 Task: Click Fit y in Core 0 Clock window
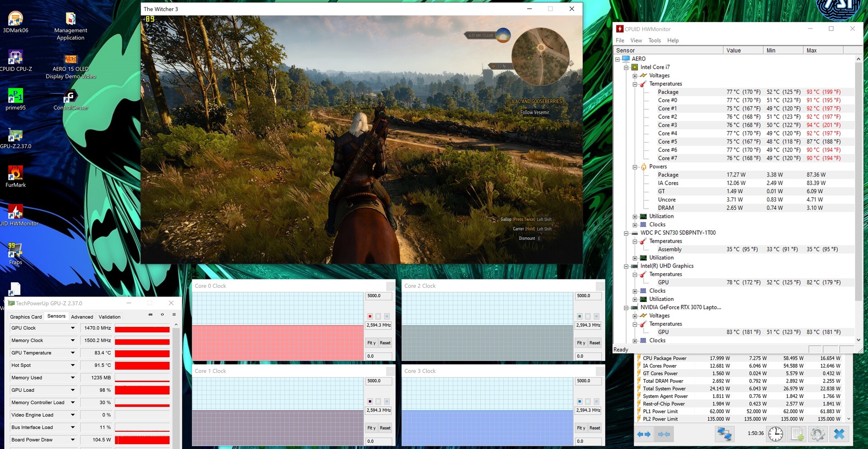pyautogui.click(x=372, y=343)
